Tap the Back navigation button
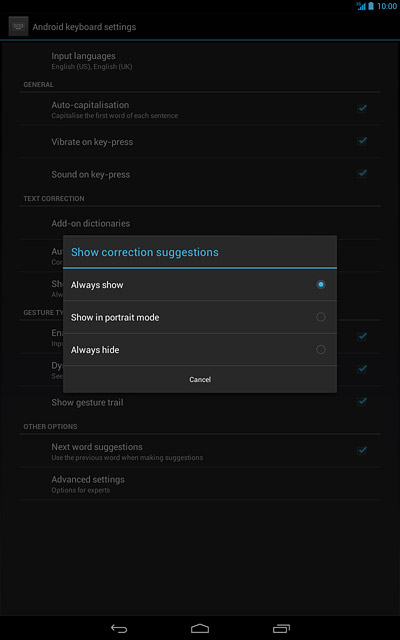This screenshot has width=400, height=640. (x=119, y=629)
